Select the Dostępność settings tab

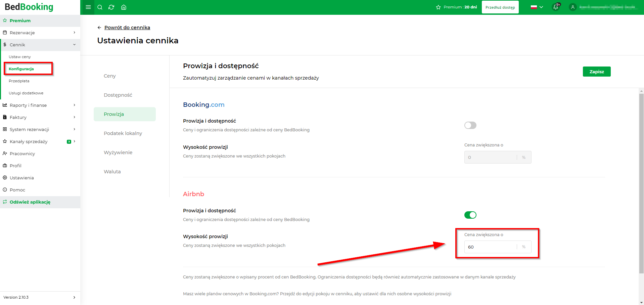[125, 95]
